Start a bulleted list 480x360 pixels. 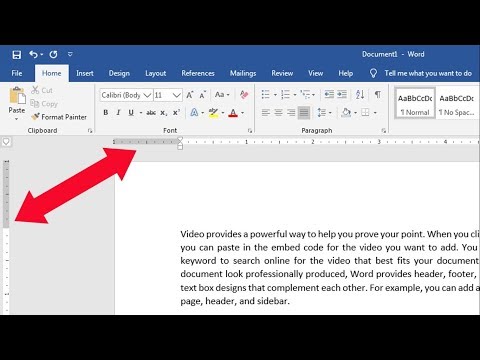(266, 95)
